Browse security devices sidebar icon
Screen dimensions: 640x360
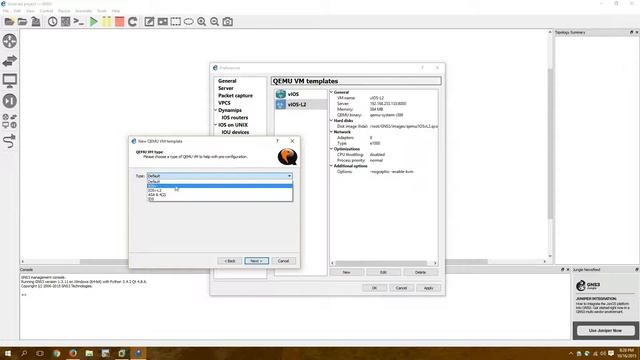tap(10, 100)
